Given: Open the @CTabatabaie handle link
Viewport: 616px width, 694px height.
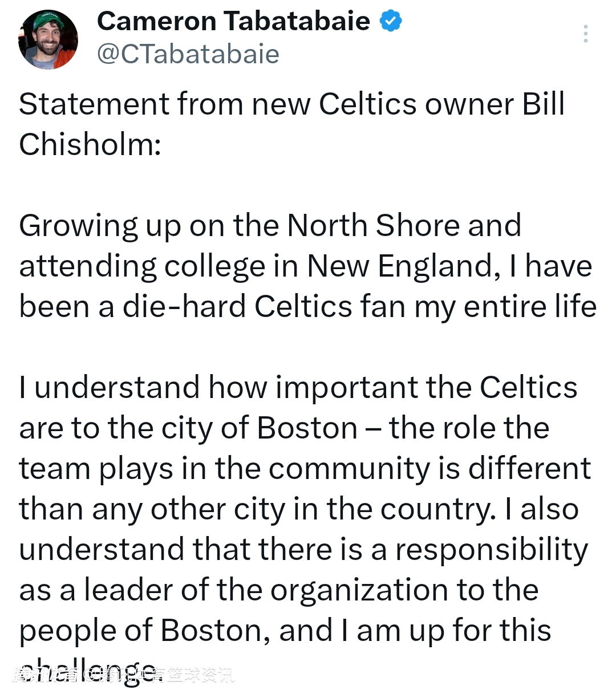Looking at the screenshot, I should 188,54.
